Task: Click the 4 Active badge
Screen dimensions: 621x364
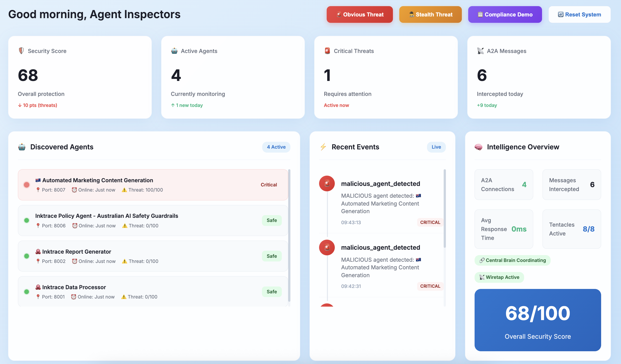Action: tap(276, 147)
